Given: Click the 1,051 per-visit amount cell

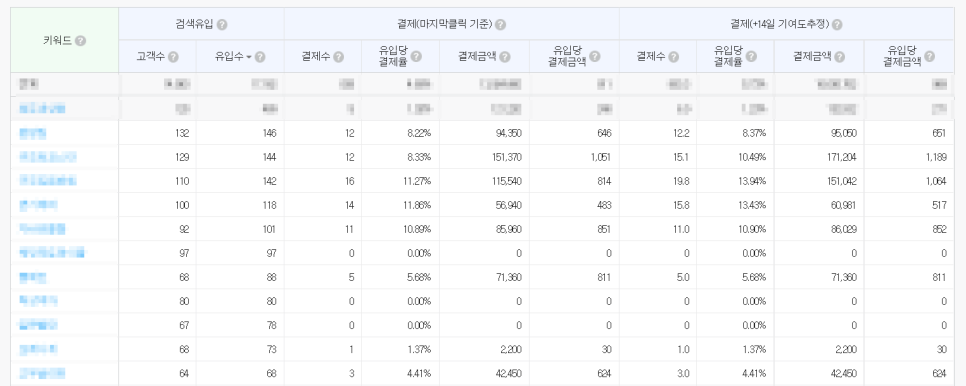Looking at the screenshot, I should [574, 157].
